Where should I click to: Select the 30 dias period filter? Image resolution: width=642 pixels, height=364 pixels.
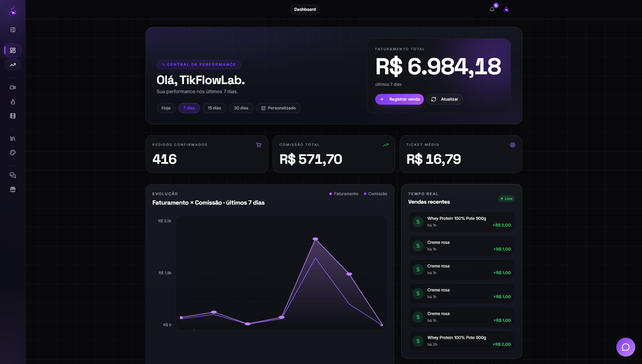point(241,108)
